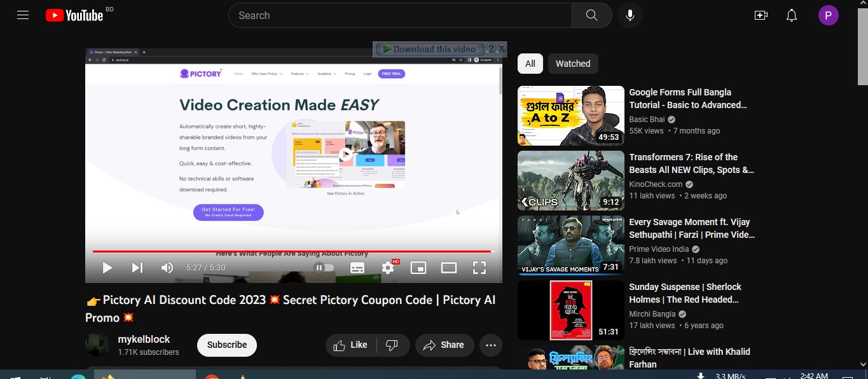Select the Watched filter chip
This screenshot has width=868, height=379.
[573, 64]
